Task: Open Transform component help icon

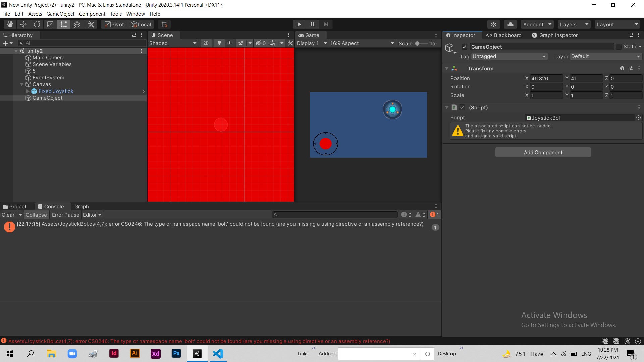Action: point(622,68)
